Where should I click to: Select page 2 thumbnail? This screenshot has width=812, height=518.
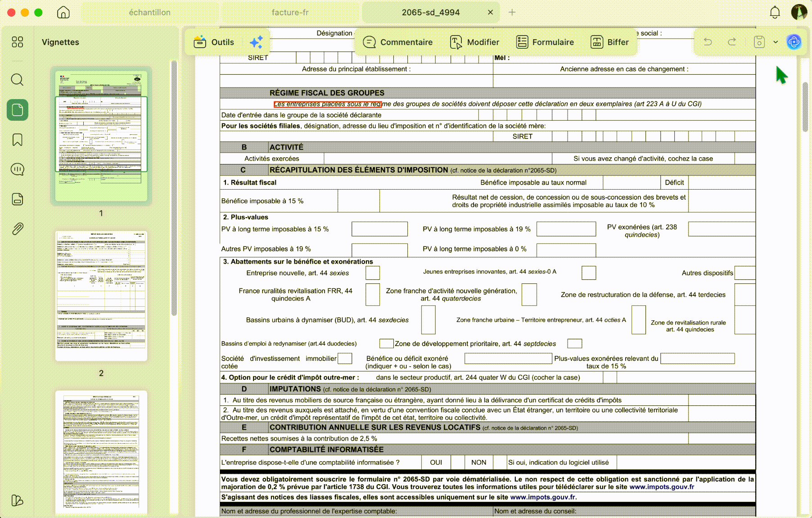pos(101,296)
